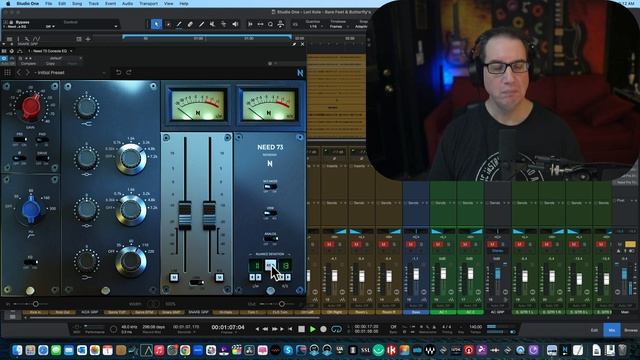This screenshot has width=640, height=360.
Task: Click the nuance deviation center button
Action: coord(270,266)
